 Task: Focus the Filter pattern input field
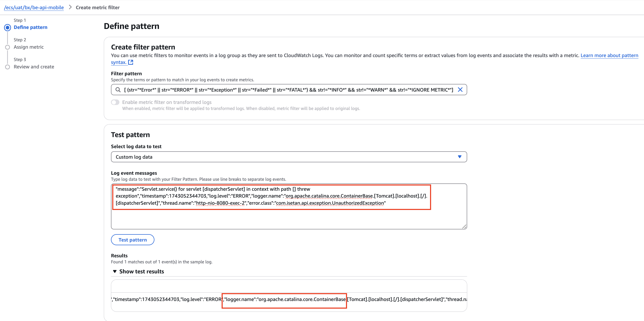point(289,90)
